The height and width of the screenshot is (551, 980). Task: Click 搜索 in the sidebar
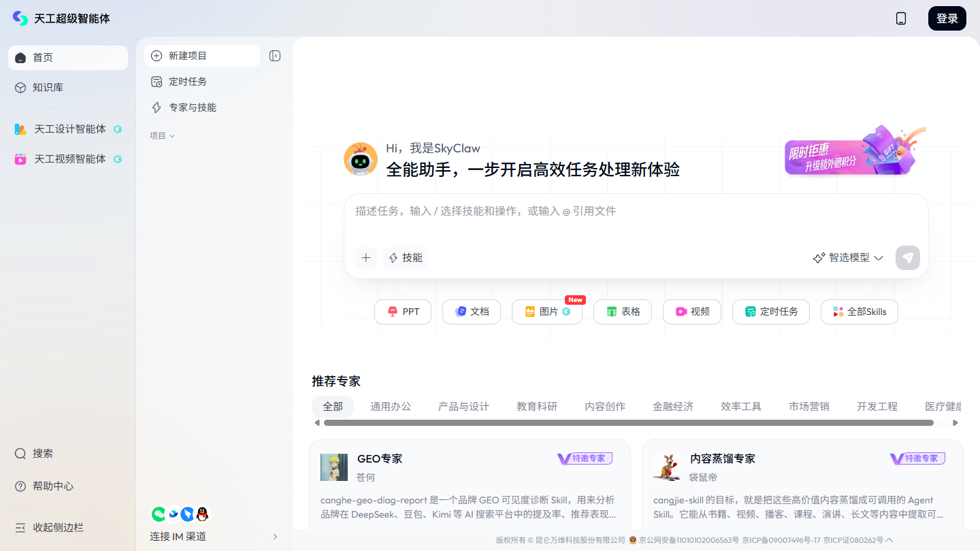point(68,454)
